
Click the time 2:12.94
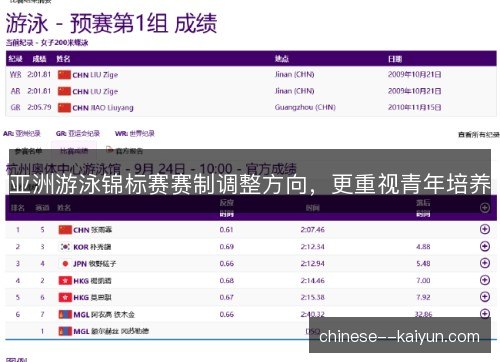[x=312, y=263]
